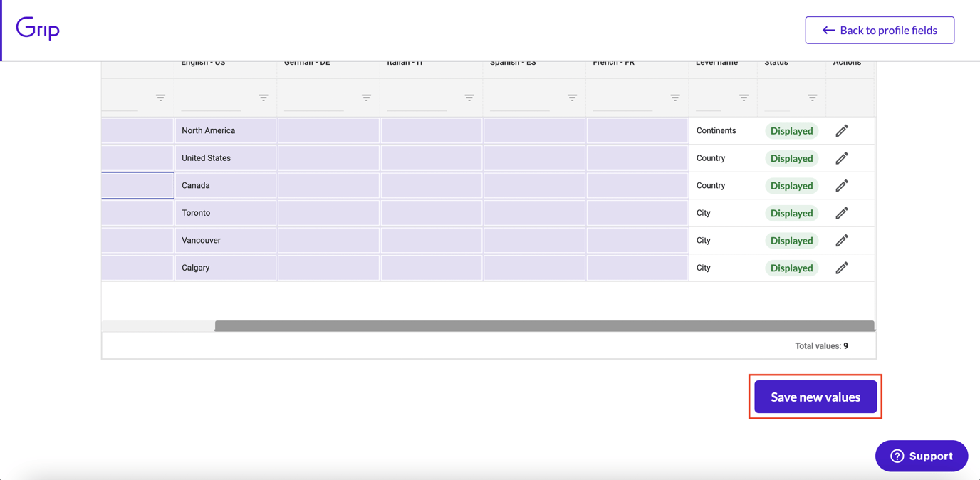The height and width of the screenshot is (480, 980).
Task: Click the Total values: 9 label
Action: 821,346
